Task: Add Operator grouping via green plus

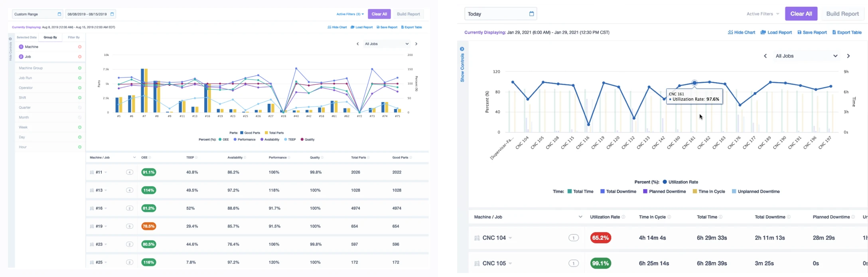Action: (80, 88)
